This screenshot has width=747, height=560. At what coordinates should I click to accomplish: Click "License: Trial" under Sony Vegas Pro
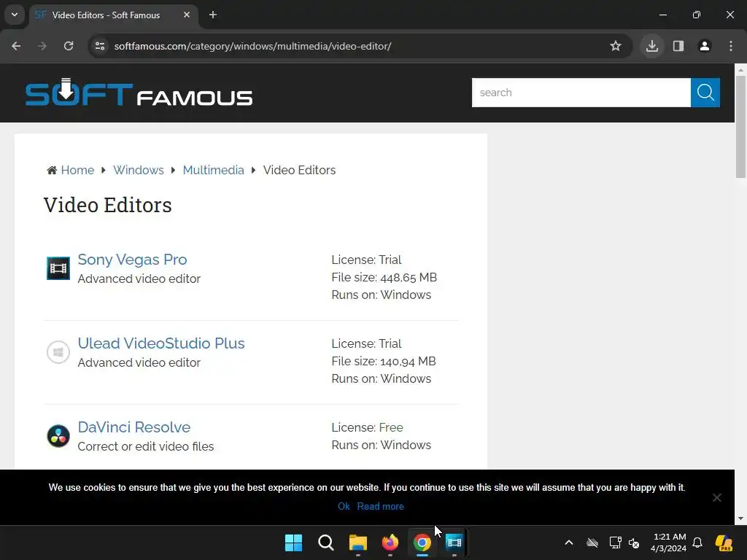click(366, 260)
